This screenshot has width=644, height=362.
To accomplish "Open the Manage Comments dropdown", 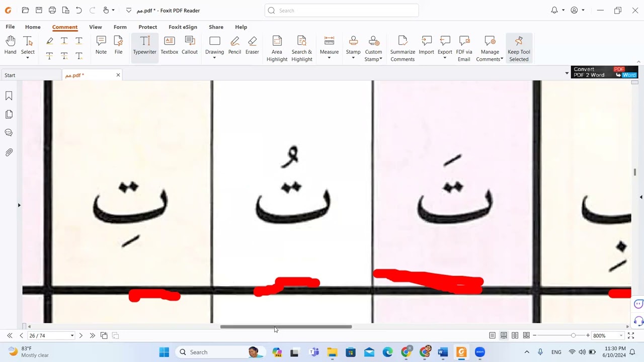I will [x=502, y=59].
